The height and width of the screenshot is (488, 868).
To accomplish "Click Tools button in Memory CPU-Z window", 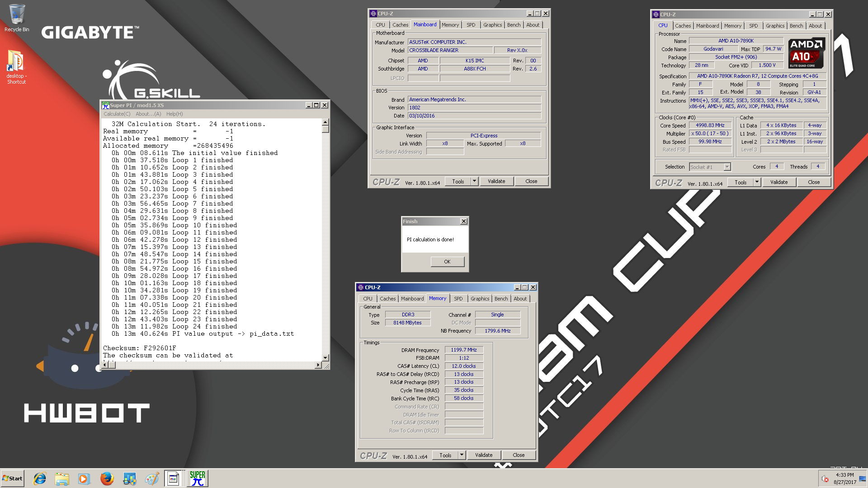I will tap(445, 455).
